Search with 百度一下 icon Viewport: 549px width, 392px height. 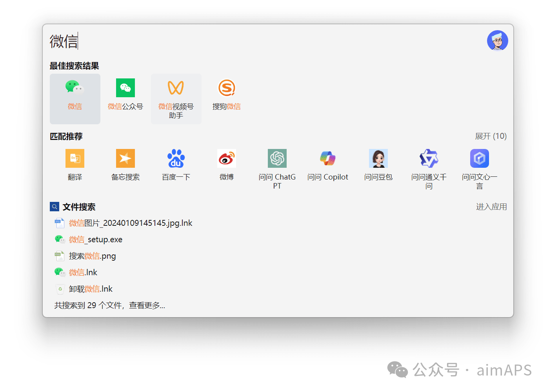coord(176,159)
